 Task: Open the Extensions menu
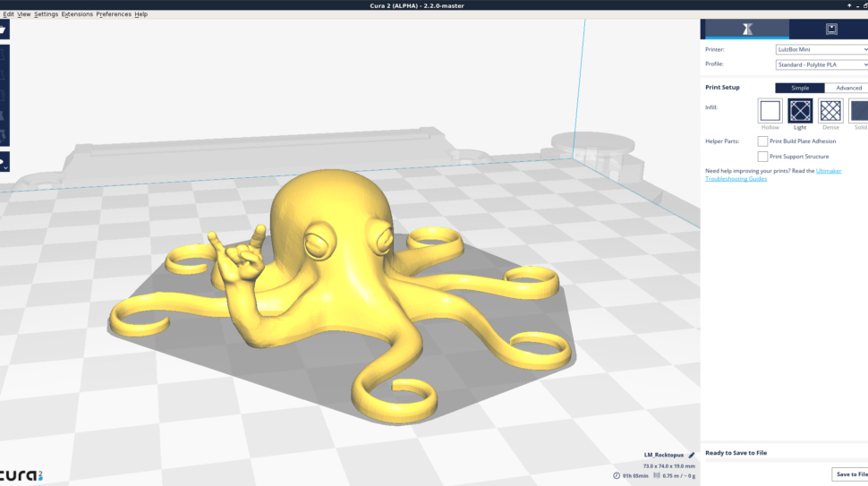[x=77, y=14]
